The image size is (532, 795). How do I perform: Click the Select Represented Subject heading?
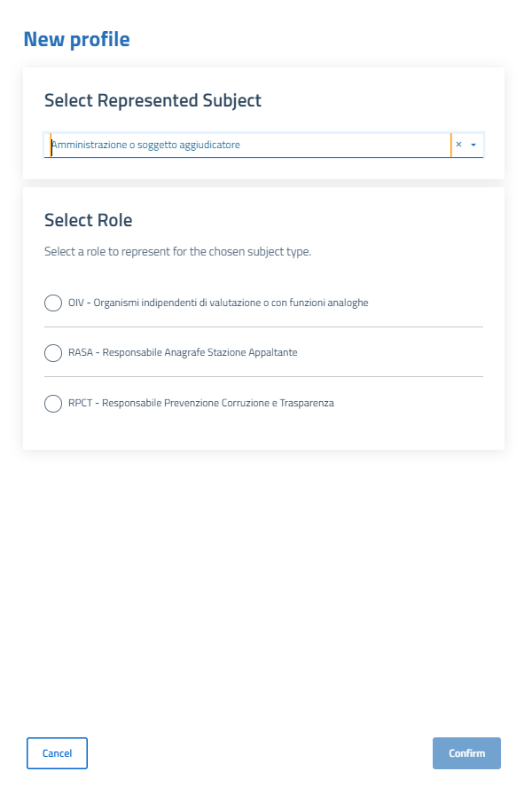pos(153,100)
